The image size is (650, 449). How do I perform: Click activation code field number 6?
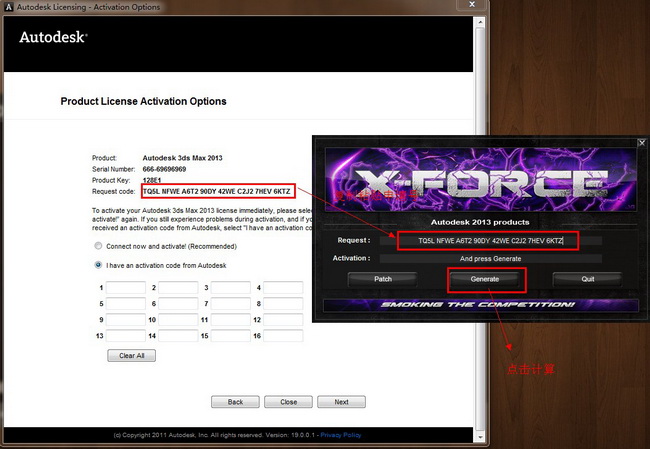[178, 303]
